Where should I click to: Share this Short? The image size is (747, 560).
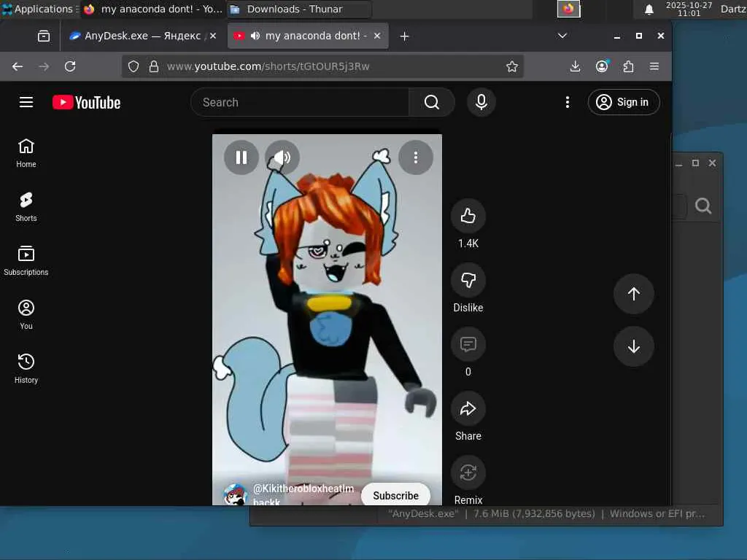pyautogui.click(x=468, y=408)
